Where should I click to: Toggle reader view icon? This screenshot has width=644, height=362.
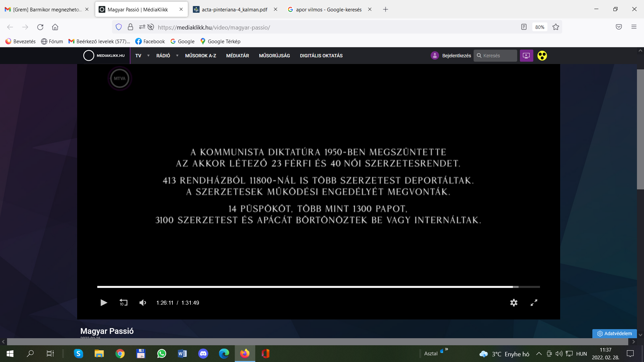click(x=524, y=27)
